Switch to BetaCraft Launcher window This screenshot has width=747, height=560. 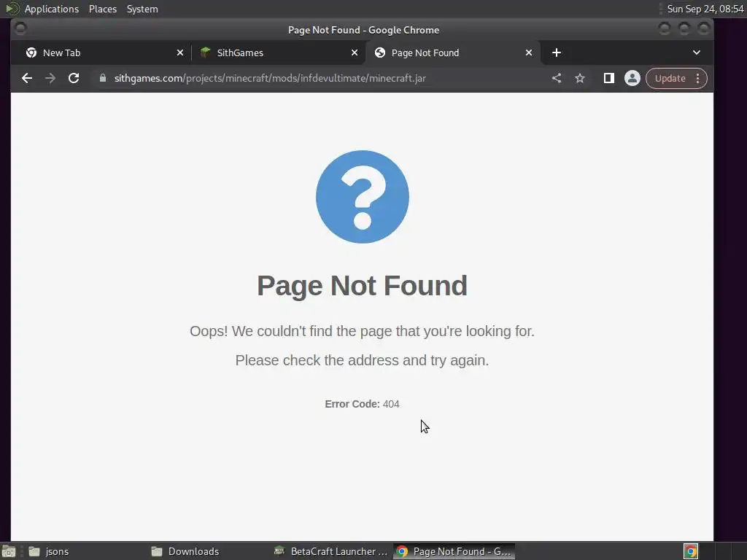(330, 551)
